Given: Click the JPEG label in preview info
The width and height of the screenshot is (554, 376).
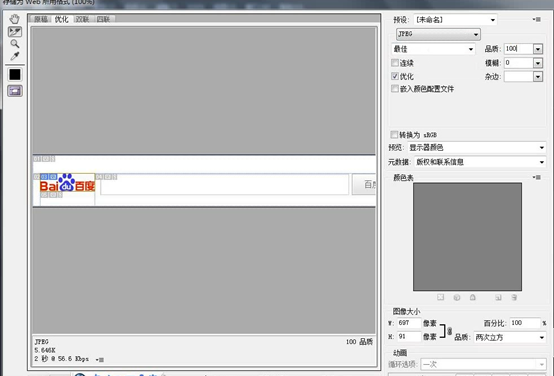Looking at the screenshot, I should [42, 342].
